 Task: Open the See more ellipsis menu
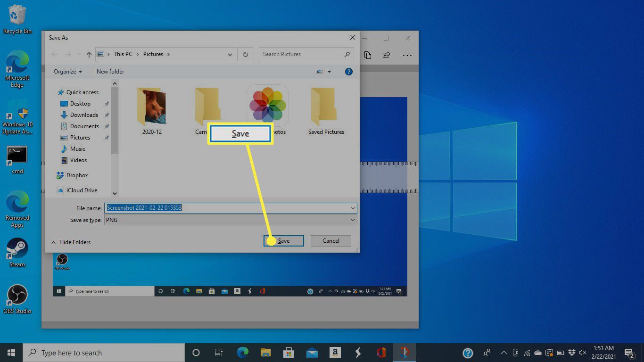407,55
